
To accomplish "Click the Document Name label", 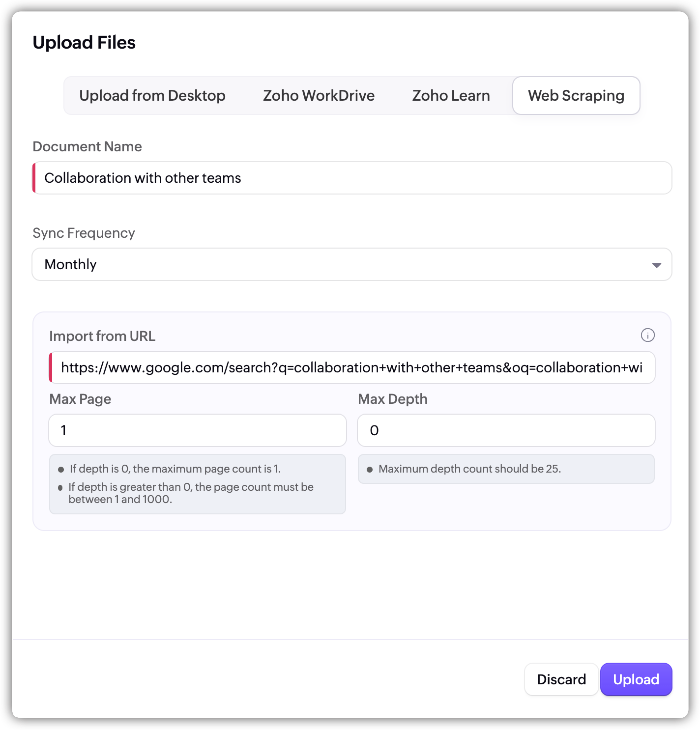I will [87, 146].
